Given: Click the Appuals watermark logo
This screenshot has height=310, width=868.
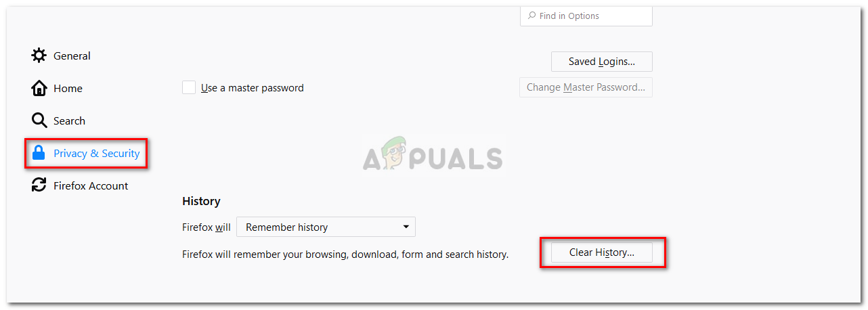Looking at the screenshot, I should pyautogui.click(x=433, y=156).
